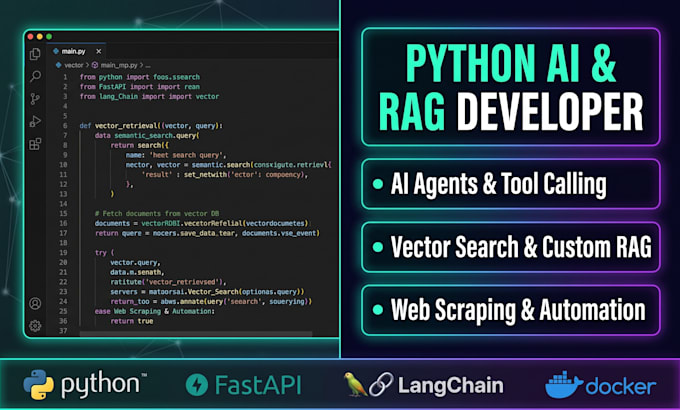
Task: Click the 'vector.query,' code line
Action: click(x=135, y=262)
